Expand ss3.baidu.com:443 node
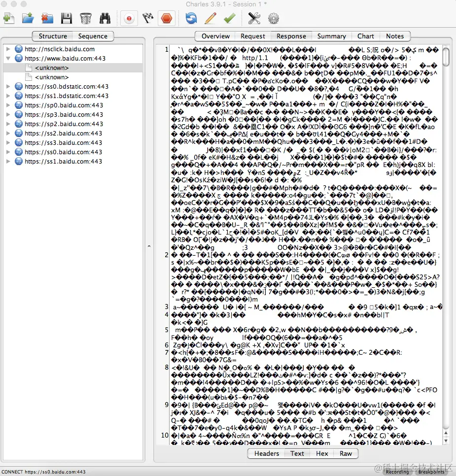 [8, 143]
